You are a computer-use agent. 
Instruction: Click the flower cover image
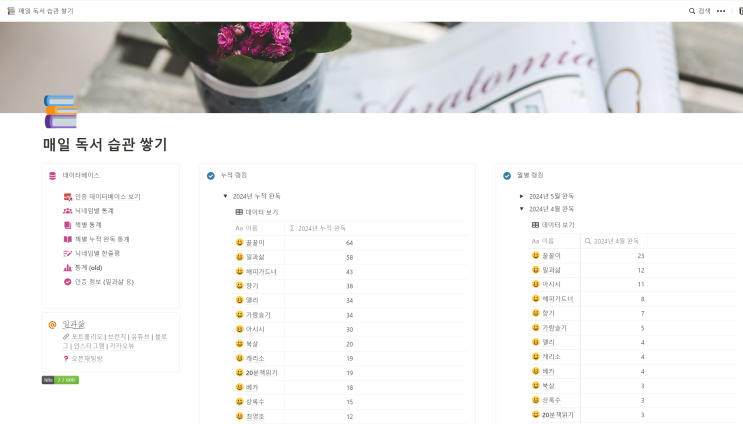(372, 67)
